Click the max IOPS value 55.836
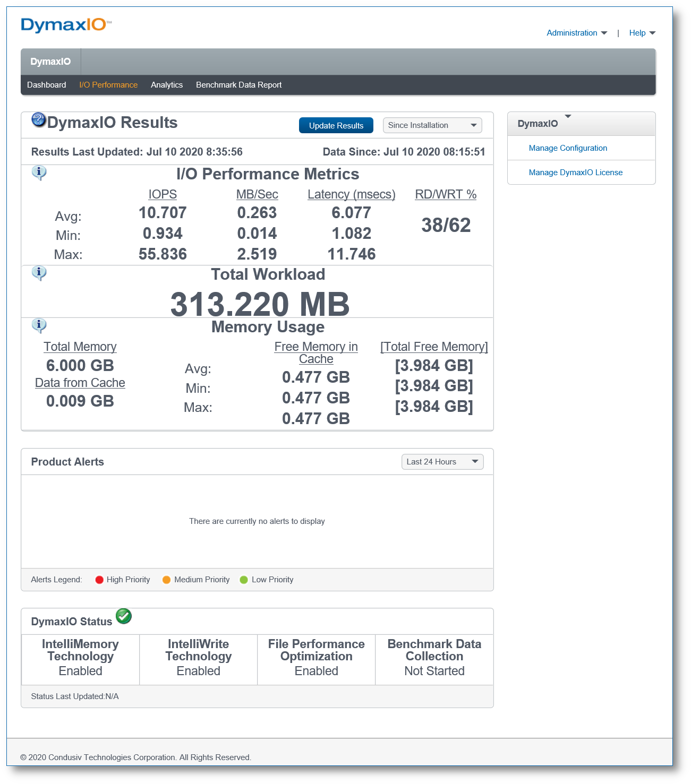This screenshot has width=691, height=784. [163, 254]
